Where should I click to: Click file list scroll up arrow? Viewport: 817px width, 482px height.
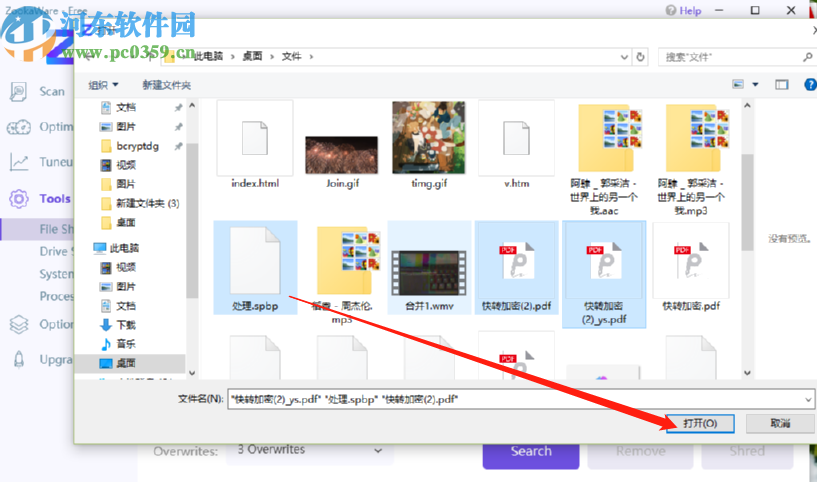point(747,106)
